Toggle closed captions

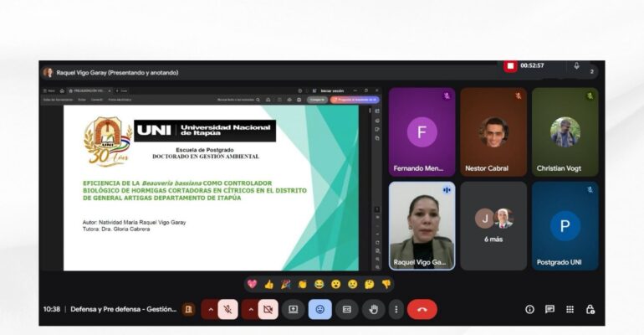[x=346, y=310]
